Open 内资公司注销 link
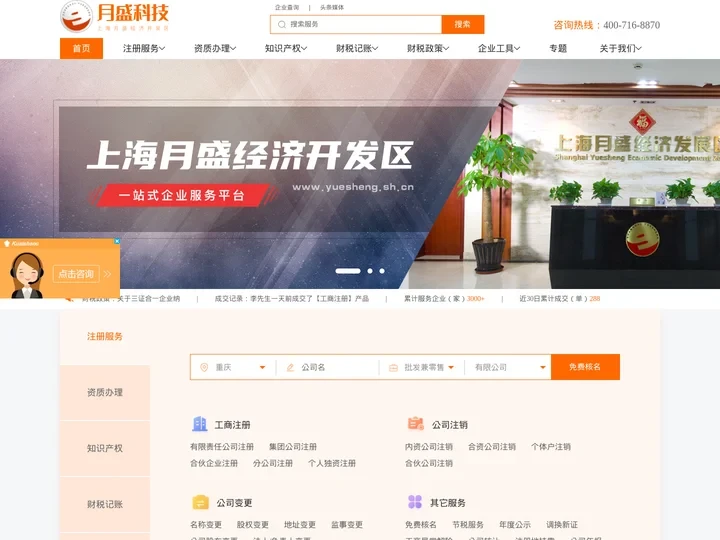The width and height of the screenshot is (720, 540). coord(429,447)
